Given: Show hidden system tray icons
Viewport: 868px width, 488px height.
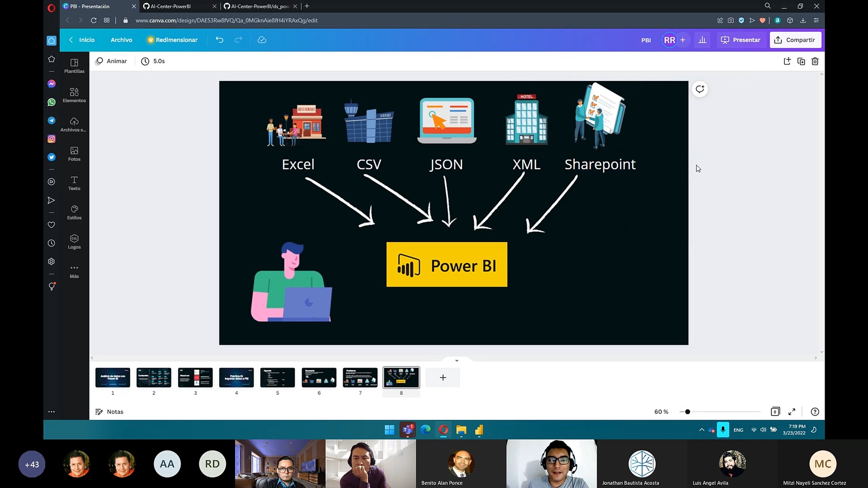Looking at the screenshot, I should tap(702, 430).
